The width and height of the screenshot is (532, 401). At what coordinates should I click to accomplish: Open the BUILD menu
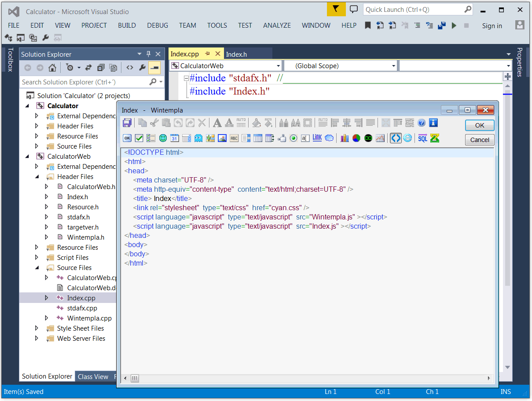(127, 25)
